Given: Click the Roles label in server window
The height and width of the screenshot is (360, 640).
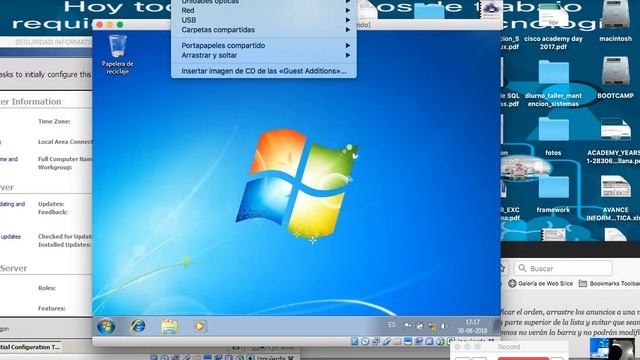Looking at the screenshot, I should [47, 288].
